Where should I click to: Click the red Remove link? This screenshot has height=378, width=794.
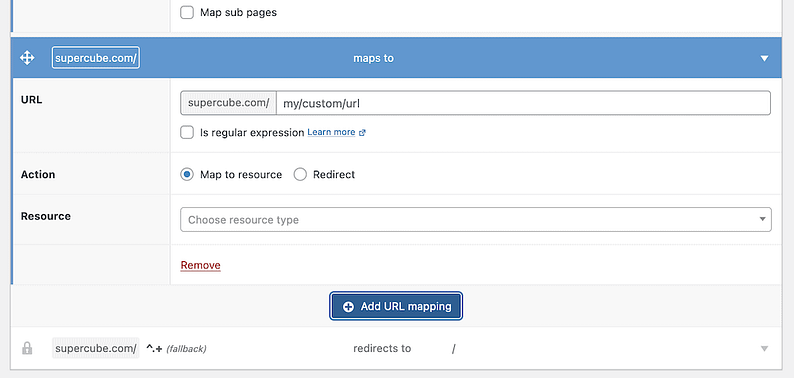(x=201, y=265)
